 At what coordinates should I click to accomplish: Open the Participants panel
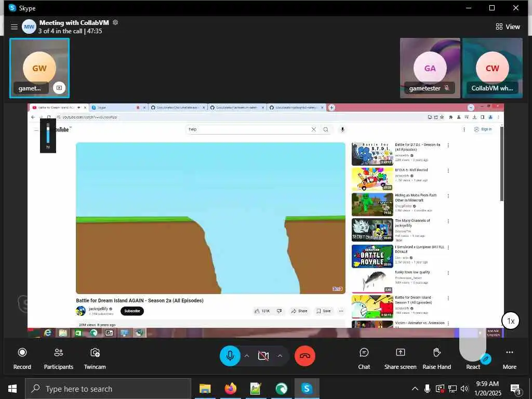tap(58, 358)
